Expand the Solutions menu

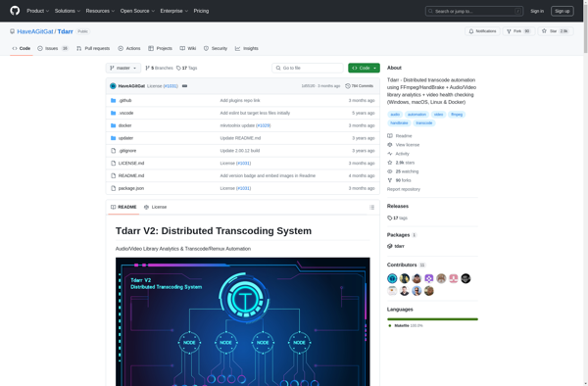point(68,11)
